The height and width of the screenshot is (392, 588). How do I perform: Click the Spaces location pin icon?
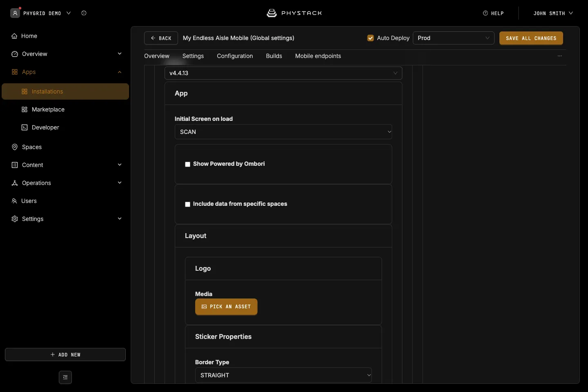pos(15,147)
